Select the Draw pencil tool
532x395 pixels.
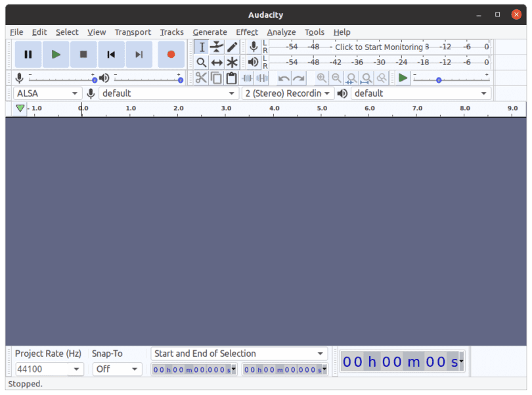[x=232, y=47]
